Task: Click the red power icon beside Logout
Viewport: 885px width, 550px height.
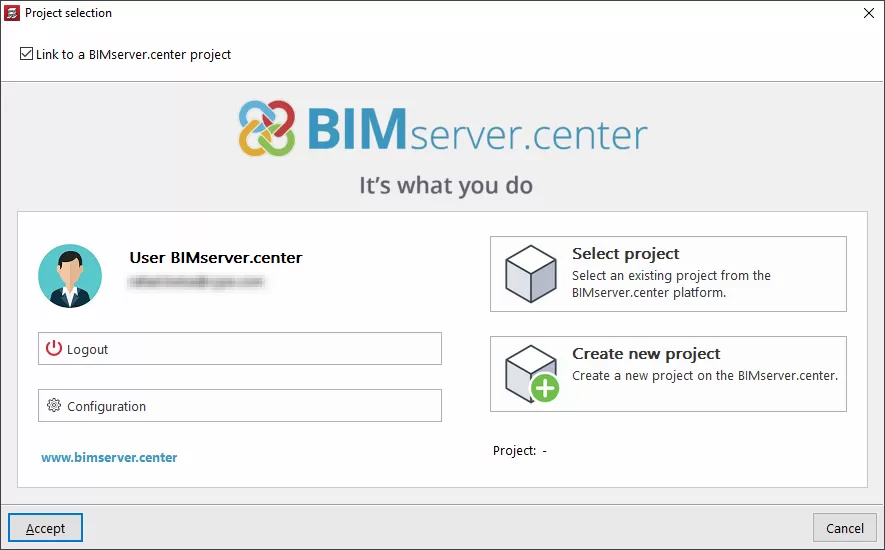Action: [54, 349]
